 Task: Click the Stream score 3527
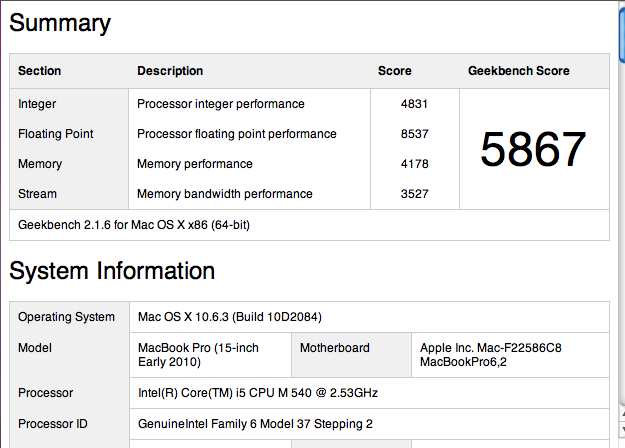[415, 194]
